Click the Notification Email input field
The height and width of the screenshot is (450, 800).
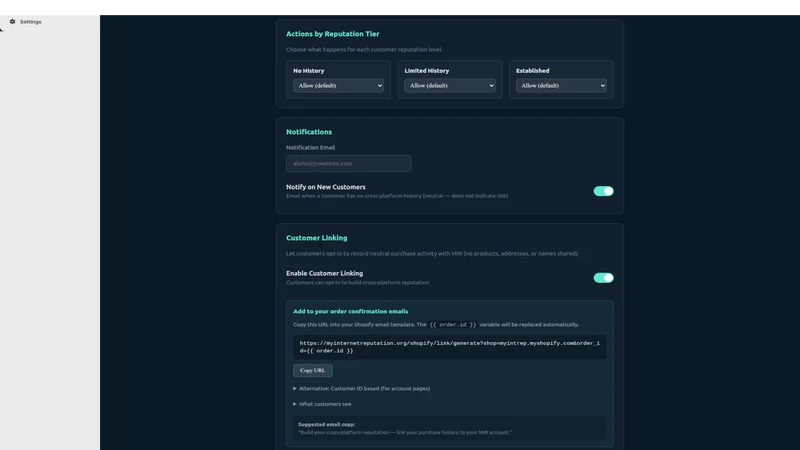[348, 163]
